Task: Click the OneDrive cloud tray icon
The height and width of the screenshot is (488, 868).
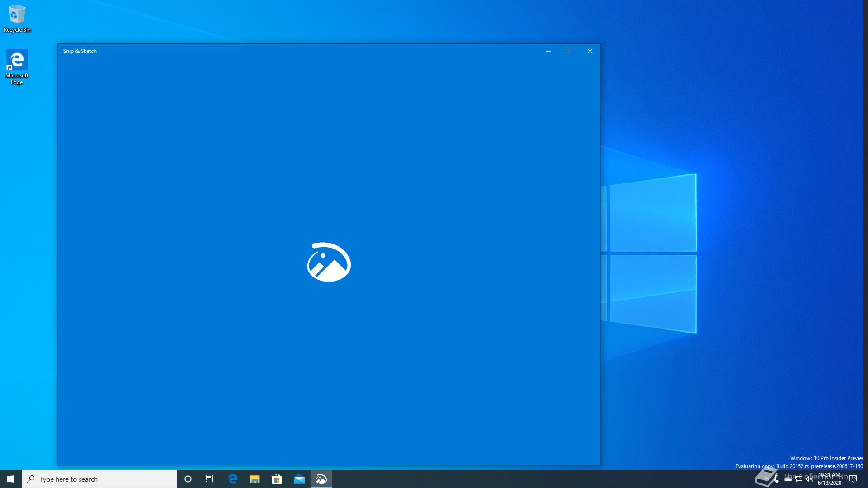Action: [x=788, y=479]
